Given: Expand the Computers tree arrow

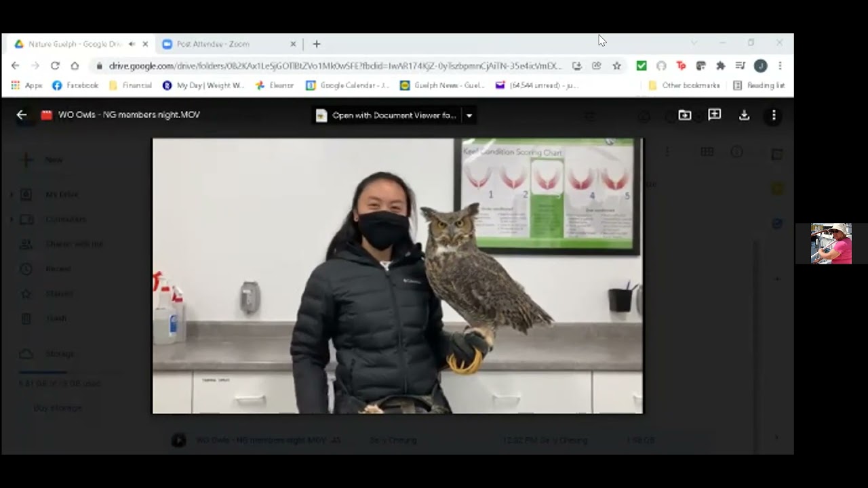Looking at the screenshot, I should coord(11,220).
